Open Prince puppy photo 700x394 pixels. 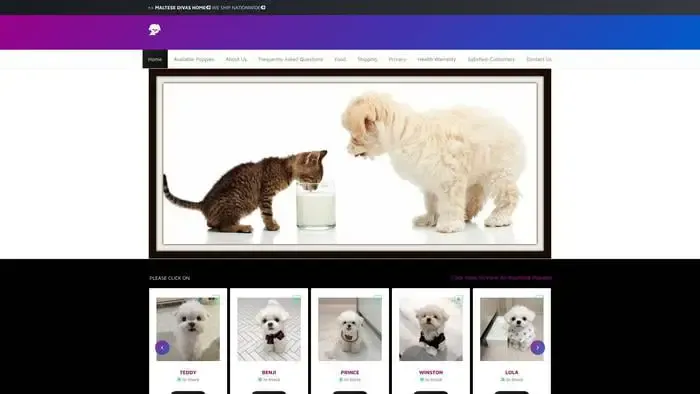point(350,329)
